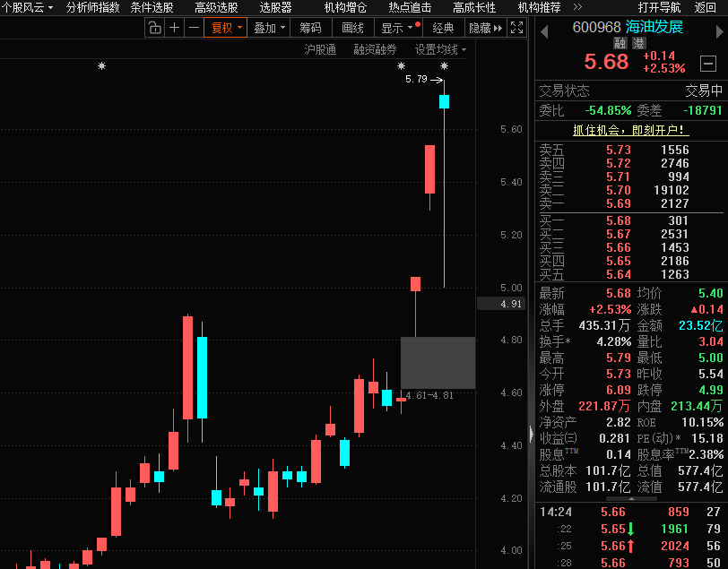Open the 高级选股 menu item
Screen dimensions: 728x569
point(216,7)
